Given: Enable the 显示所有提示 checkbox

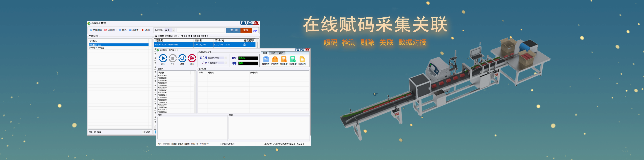Looking at the screenshot, I should pyautogui.click(x=222, y=144).
